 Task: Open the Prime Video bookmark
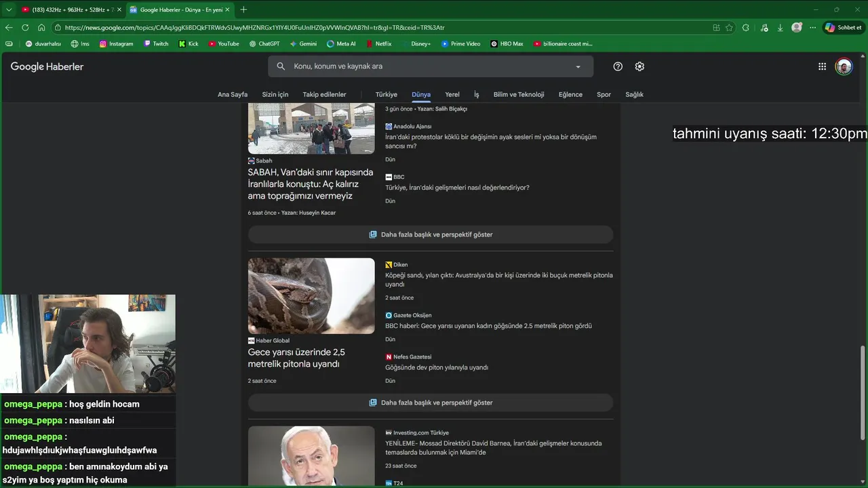[x=460, y=43]
